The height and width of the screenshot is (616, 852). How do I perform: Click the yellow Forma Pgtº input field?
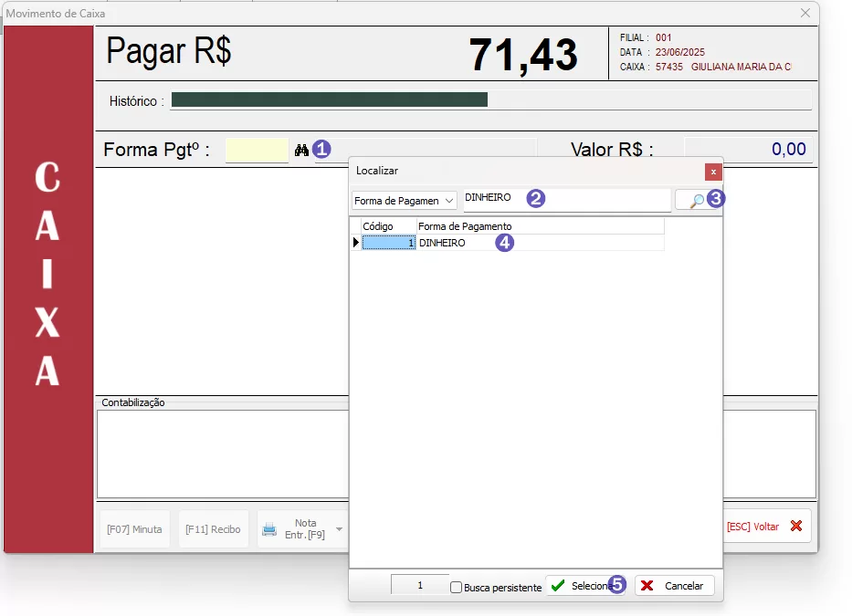click(x=257, y=151)
